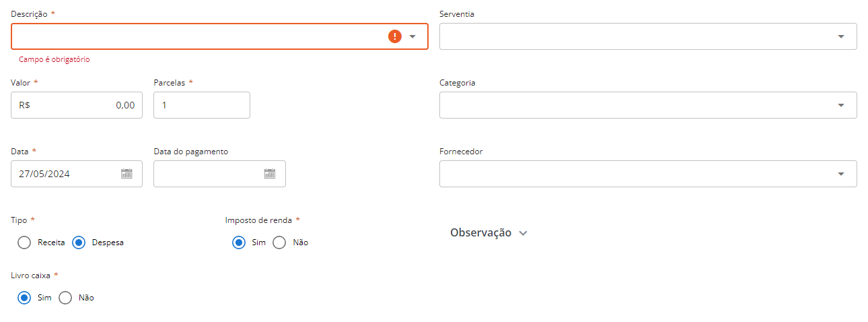Click the empty Data do pagamento field
The height and width of the screenshot is (322, 868).
point(219,174)
